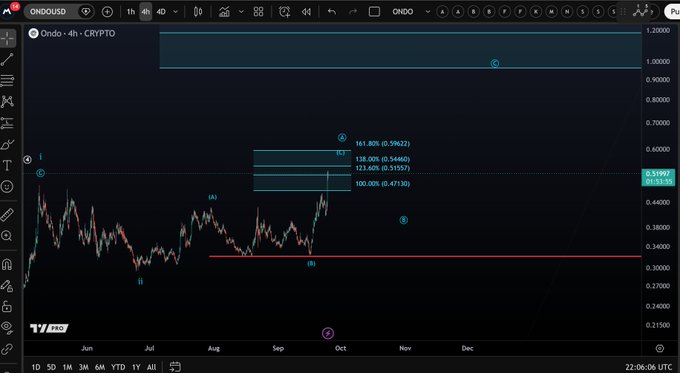The height and width of the screenshot is (373, 680).
Task: Select the XABCD pattern tool
Action: 7,101
